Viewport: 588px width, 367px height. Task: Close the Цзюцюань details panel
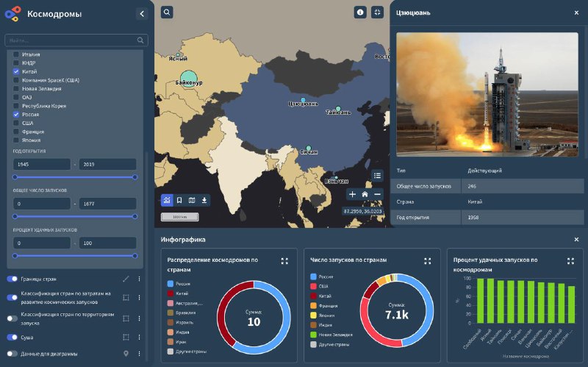pos(576,13)
